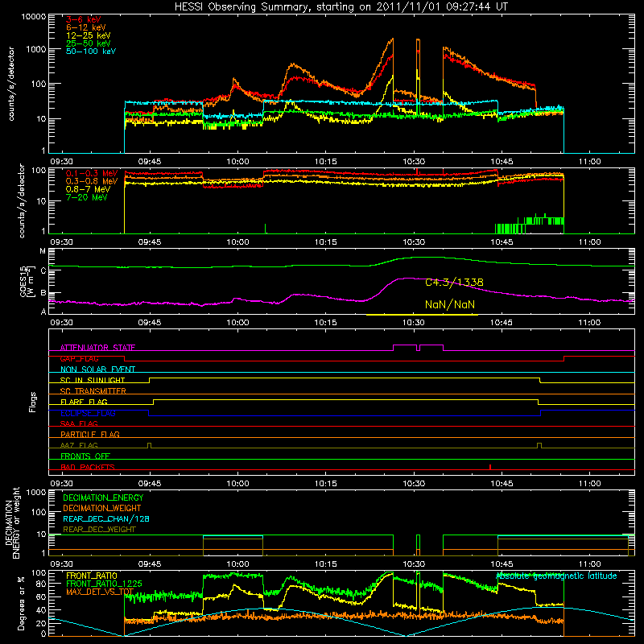Select the ATTENUATOR_STATE flag label
The image size is (644, 644).
point(97,348)
